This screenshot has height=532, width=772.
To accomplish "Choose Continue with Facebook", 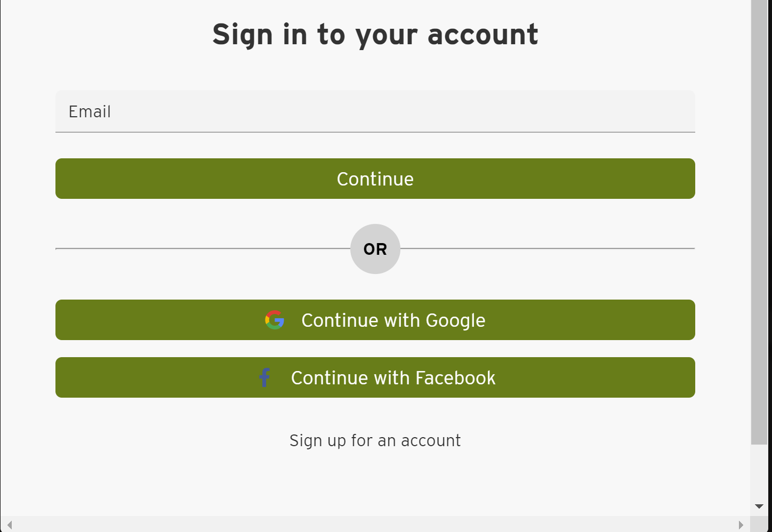I will 375,377.
